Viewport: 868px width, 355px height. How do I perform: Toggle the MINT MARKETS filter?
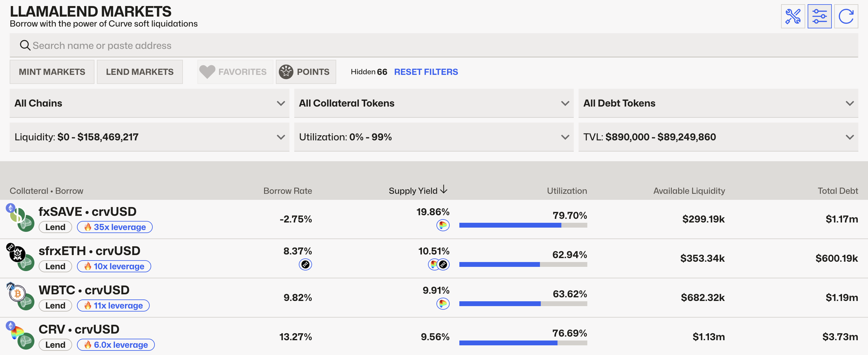point(52,72)
